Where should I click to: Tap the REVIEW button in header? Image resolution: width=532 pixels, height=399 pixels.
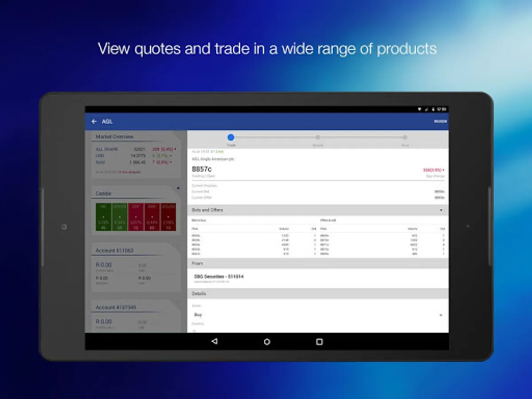(440, 121)
